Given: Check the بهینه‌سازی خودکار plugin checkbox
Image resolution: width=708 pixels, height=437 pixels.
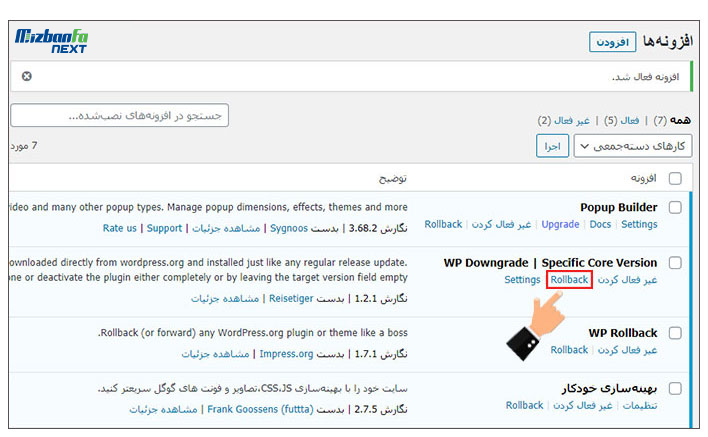Looking at the screenshot, I should (x=675, y=389).
